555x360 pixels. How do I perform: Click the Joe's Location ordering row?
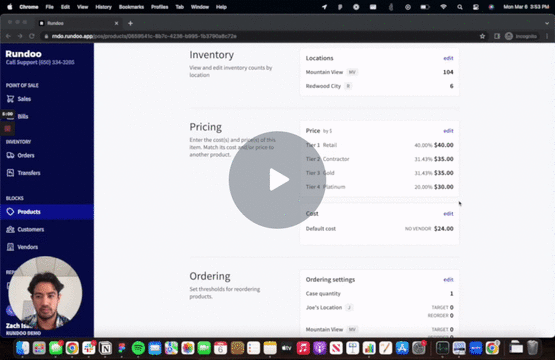[x=379, y=311]
